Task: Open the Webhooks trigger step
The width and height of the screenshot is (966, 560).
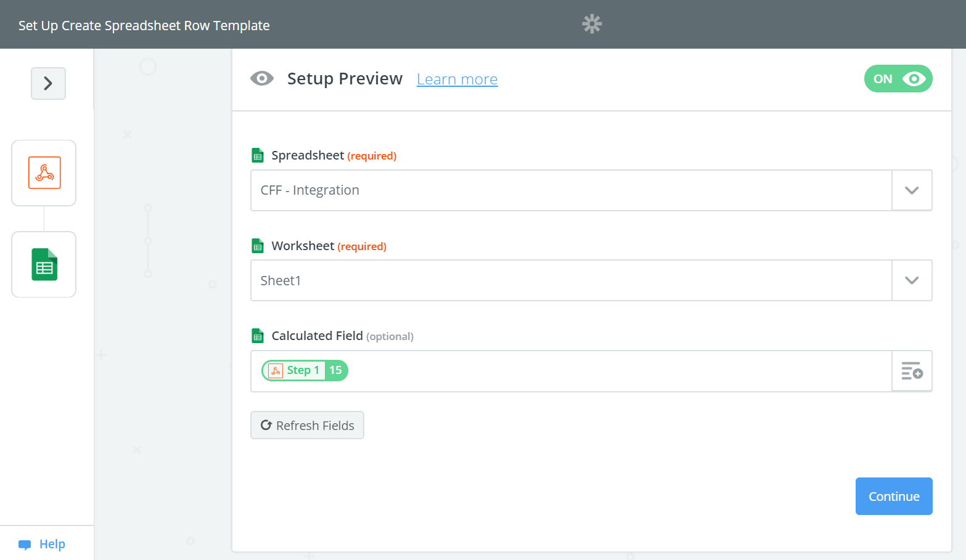Action: pyautogui.click(x=44, y=173)
